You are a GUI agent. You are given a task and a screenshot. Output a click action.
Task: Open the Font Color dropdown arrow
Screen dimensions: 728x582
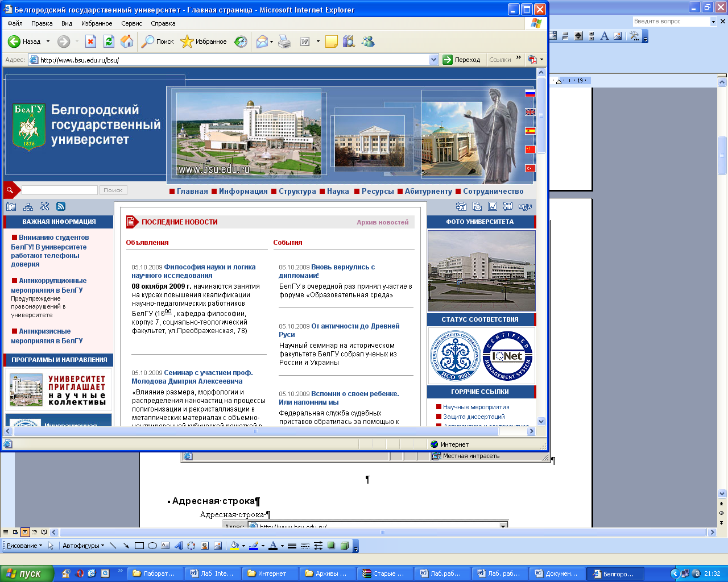[x=282, y=546]
